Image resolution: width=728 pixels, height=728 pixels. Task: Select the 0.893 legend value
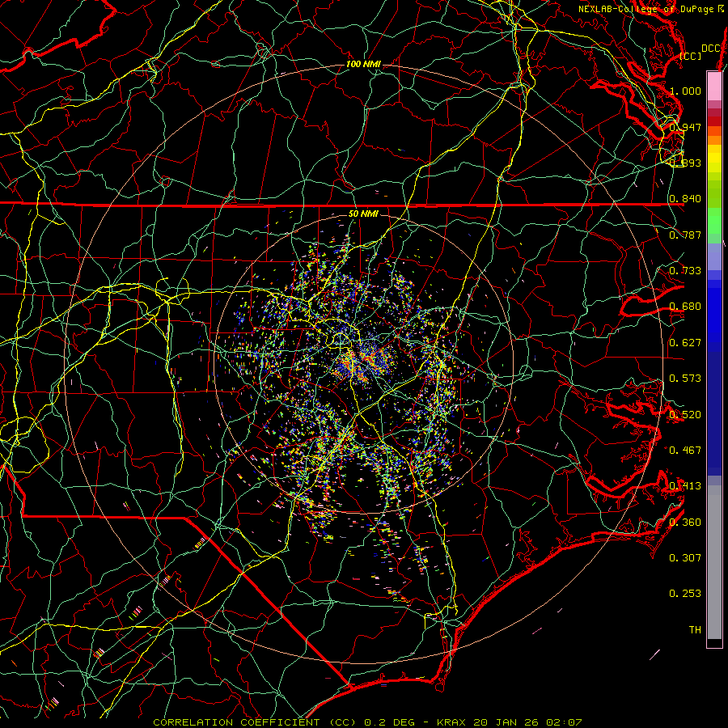click(x=685, y=163)
